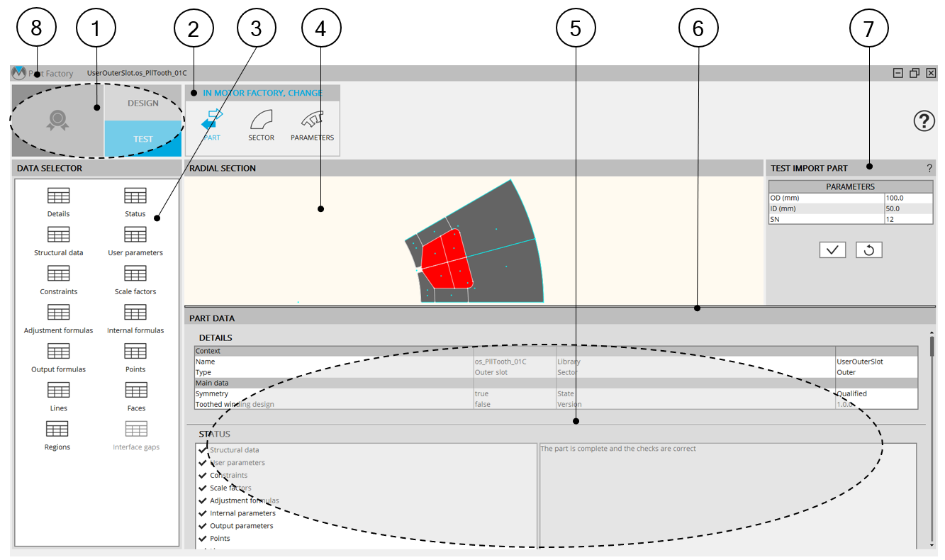Screen dimensions: 945x560
Task: Select the Status data icon
Action: (135, 196)
